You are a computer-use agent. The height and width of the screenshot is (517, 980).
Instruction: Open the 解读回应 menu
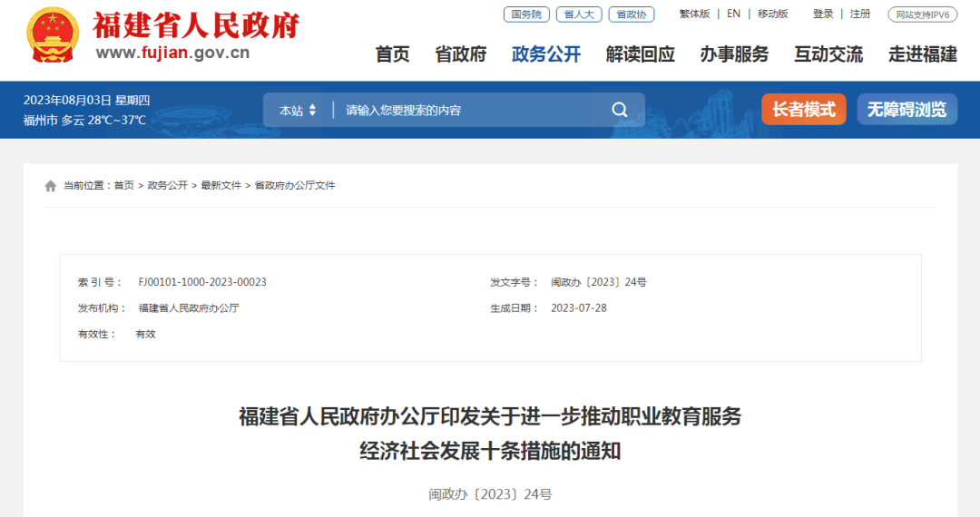641,54
